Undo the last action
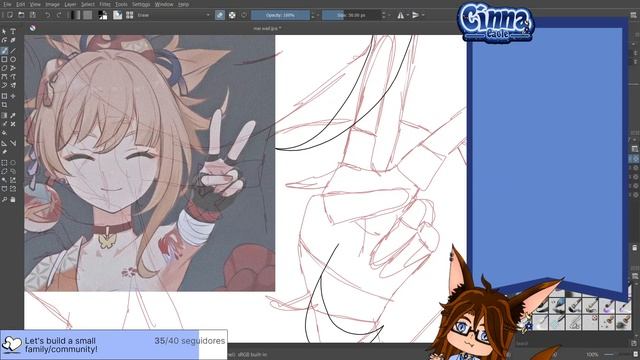 click(47, 15)
